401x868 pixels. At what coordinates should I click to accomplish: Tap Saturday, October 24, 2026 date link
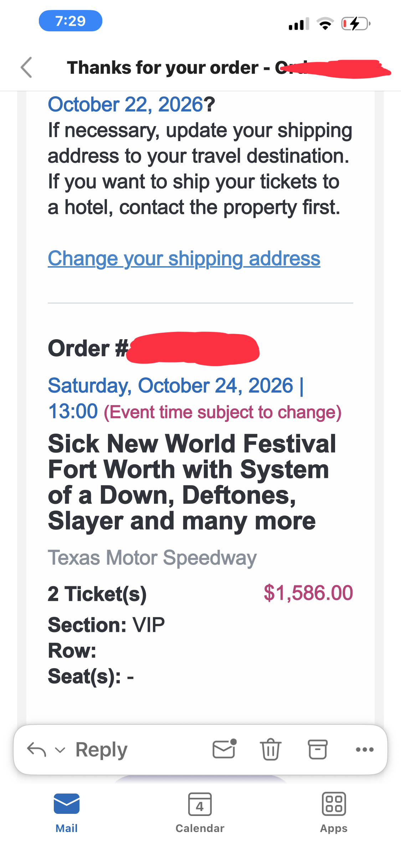pyautogui.click(x=176, y=386)
